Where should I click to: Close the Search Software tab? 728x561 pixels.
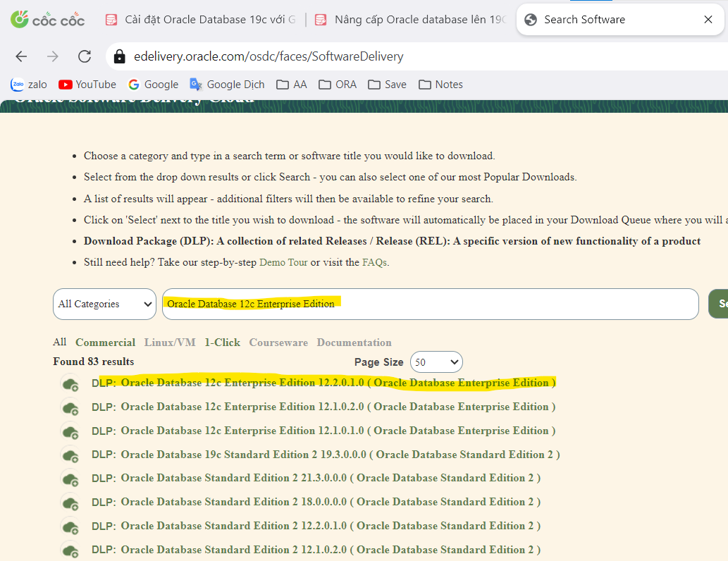tap(708, 20)
